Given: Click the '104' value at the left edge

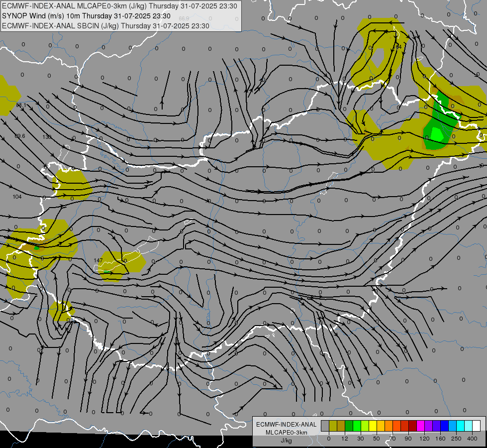Looking at the screenshot, I should 17,197.
